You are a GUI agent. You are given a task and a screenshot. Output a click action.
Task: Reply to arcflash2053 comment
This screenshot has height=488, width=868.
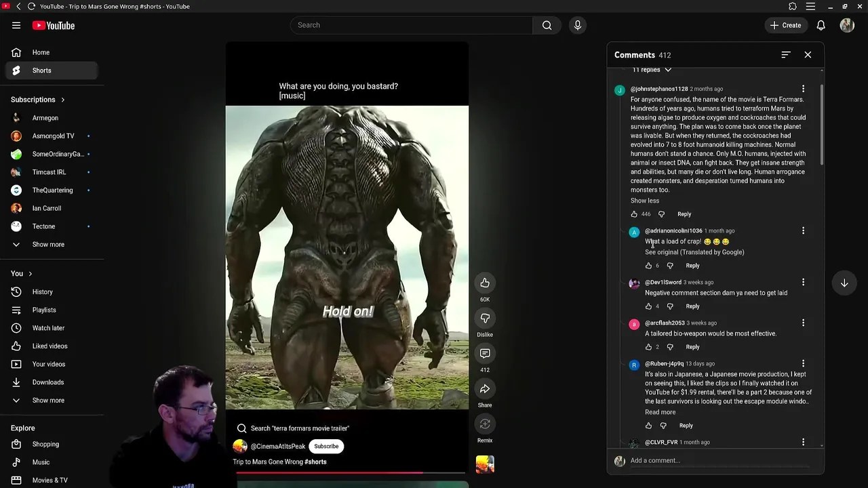(x=692, y=347)
